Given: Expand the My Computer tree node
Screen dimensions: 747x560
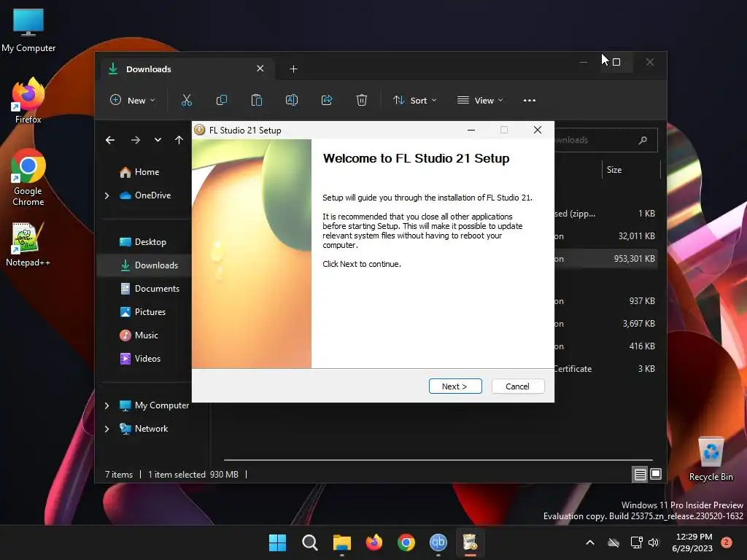Looking at the screenshot, I should click(x=107, y=405).
